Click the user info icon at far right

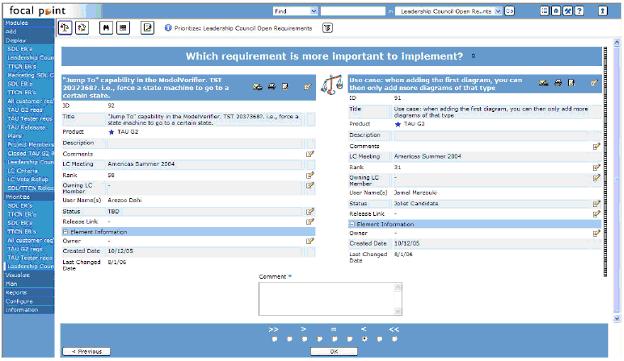[x=603, y=11]
